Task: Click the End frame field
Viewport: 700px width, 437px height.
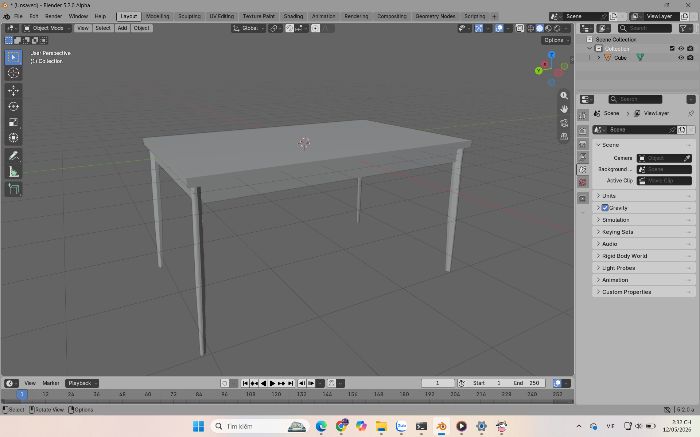Action: pyautogui.click(x=526, y=383)
